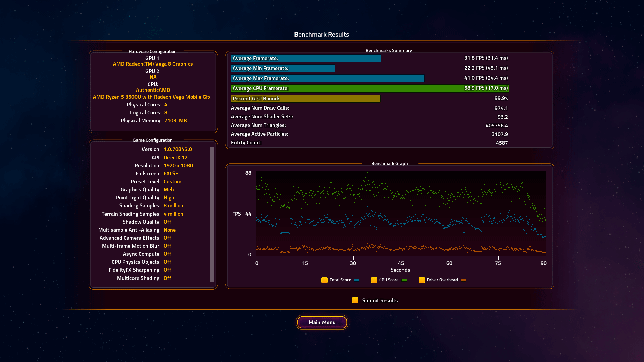
Task: Click the green Average CPU Framerate bar
Action: point(370,88)
